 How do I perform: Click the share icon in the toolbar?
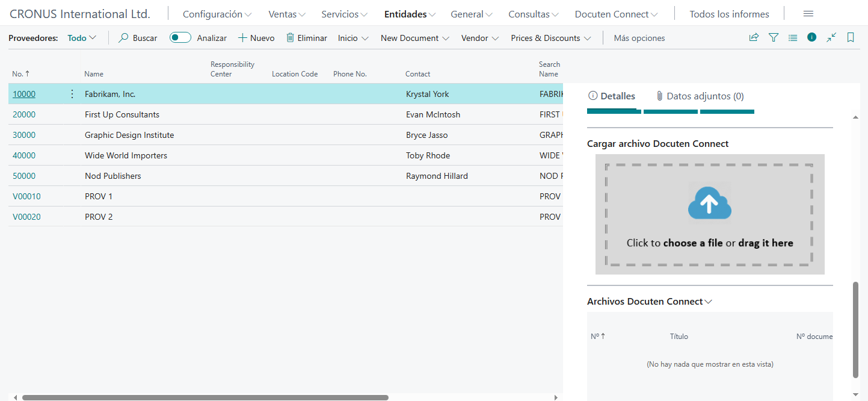pyautogui.click(x=754, y=37)
